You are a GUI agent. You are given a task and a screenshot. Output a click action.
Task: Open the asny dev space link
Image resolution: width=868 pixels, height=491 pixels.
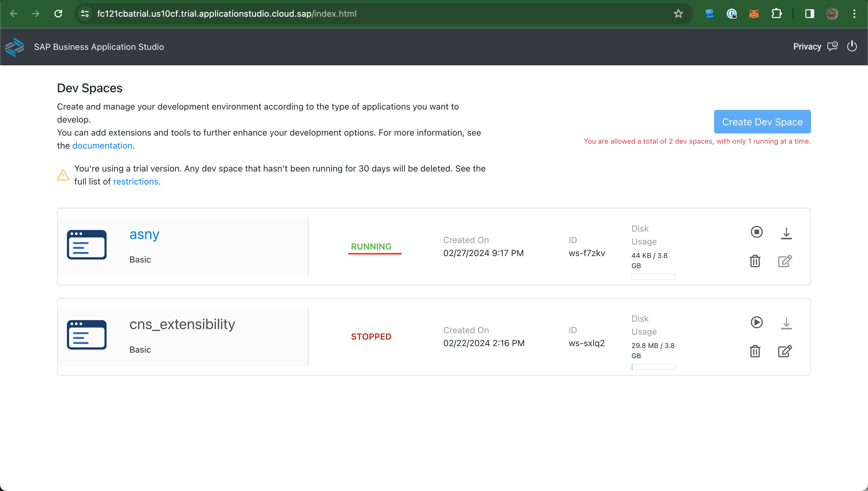(144, 234)
